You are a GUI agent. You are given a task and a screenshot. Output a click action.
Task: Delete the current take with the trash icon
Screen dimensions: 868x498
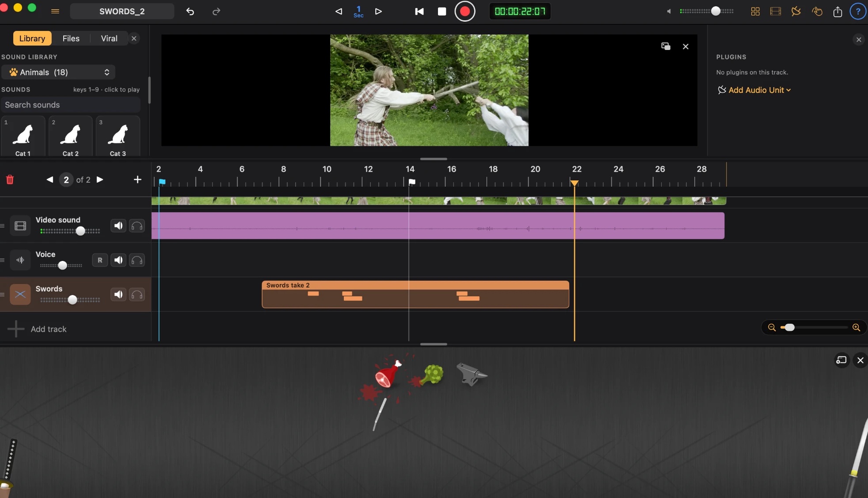coord(10,180)
